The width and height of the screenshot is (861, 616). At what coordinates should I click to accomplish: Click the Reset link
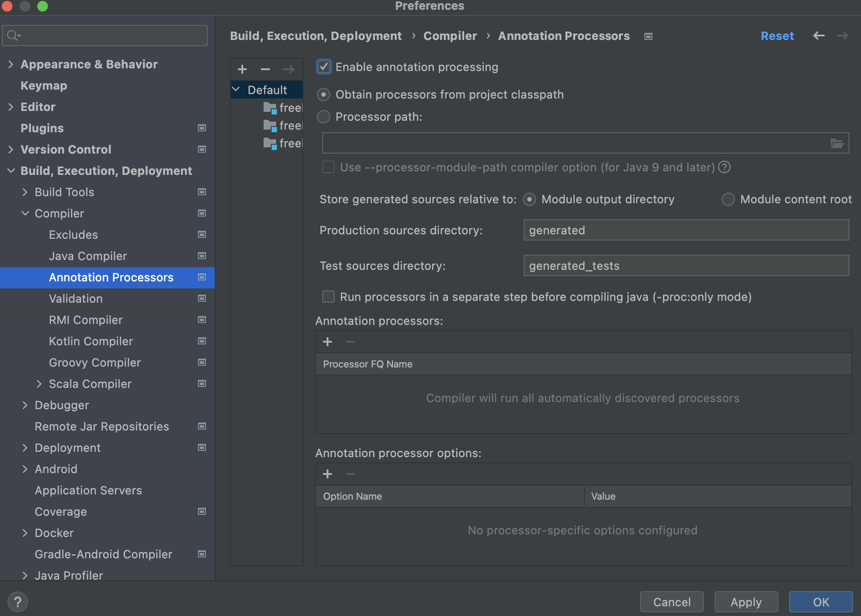tap(777, 36)
